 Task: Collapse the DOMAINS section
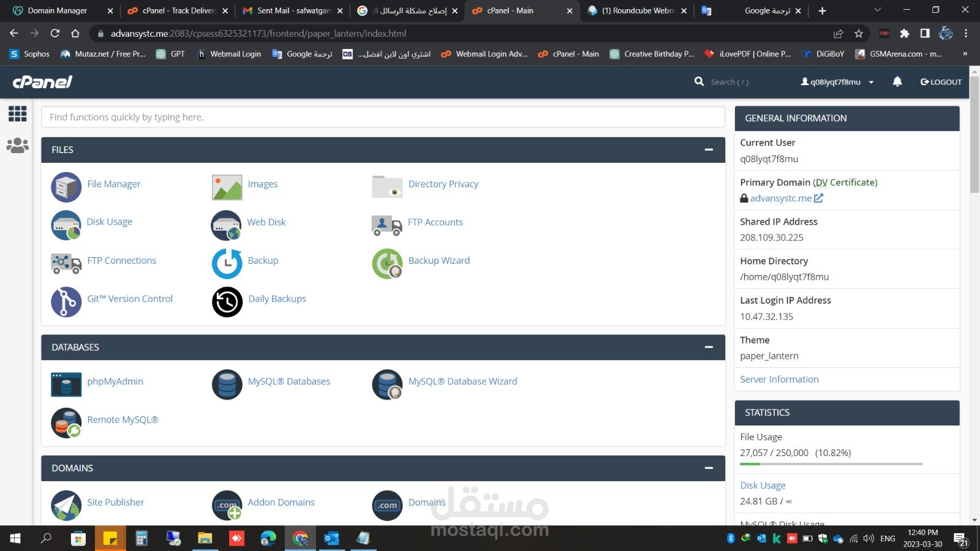point(709,468)
